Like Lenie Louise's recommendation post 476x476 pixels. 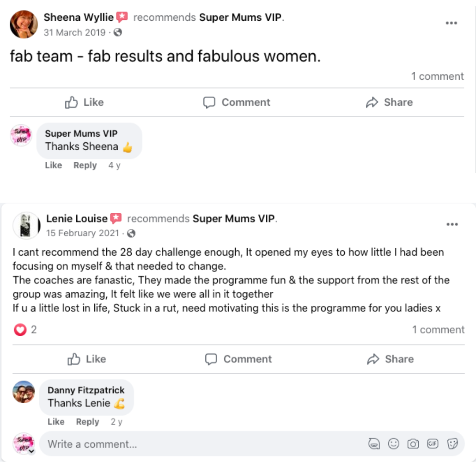[87, 359]
